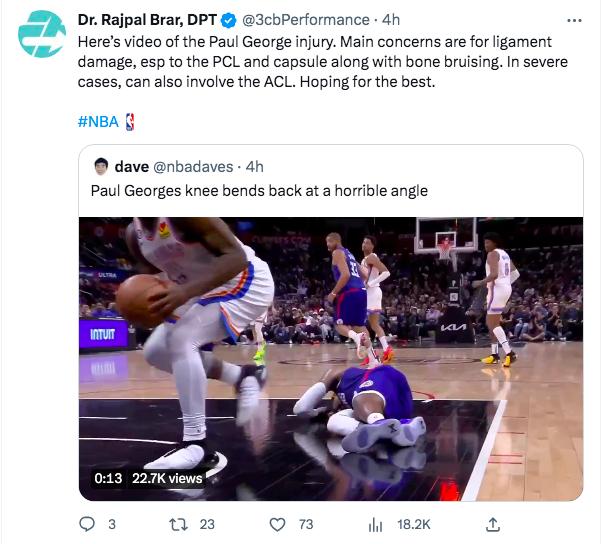
Task: Open quoted tweet text about knee bending
Action: point(259,191)
